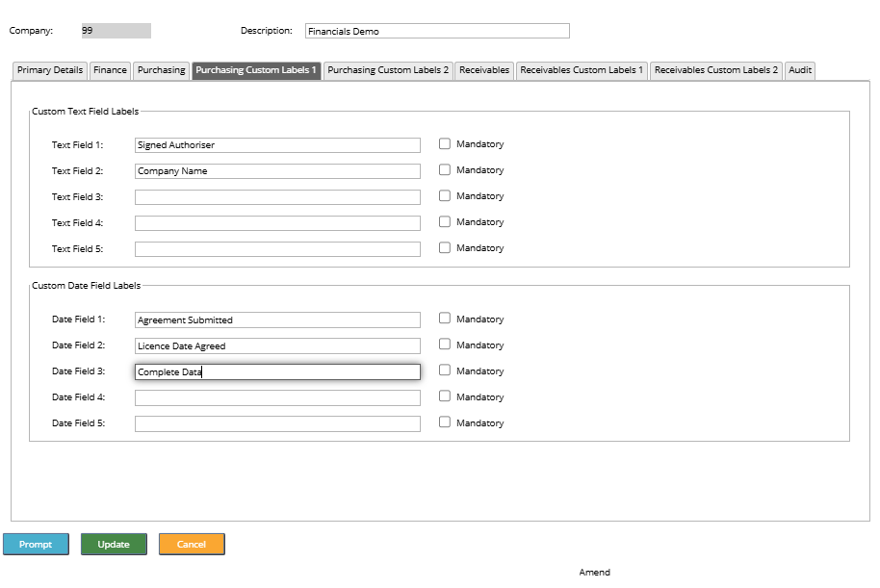880x588 pixels.
Task: Enable Mandatory checkbox for Text Field 3
Action: (445, 195)
